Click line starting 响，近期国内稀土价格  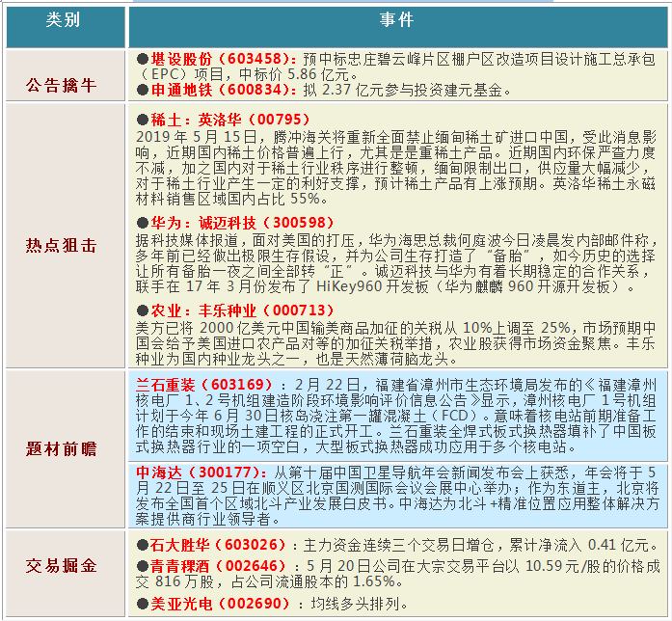395,152
